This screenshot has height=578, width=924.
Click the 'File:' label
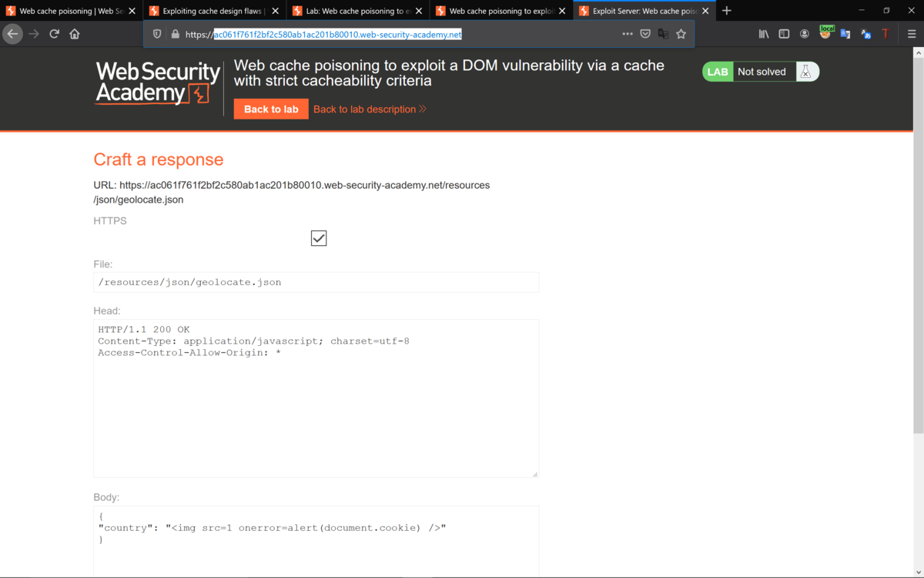coord(103,264)
